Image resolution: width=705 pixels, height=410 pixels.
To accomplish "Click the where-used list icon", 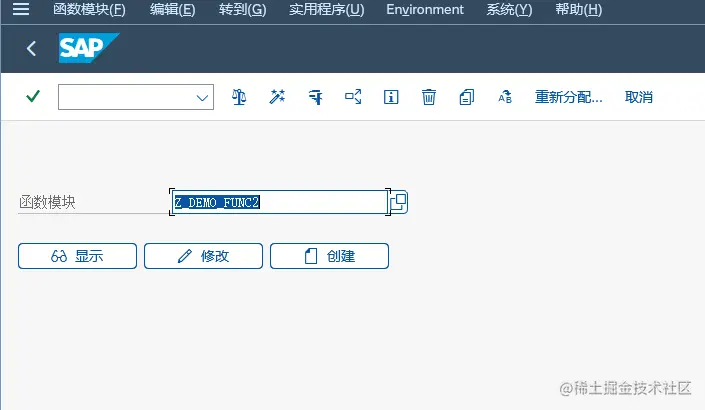I will pos(353,97).
